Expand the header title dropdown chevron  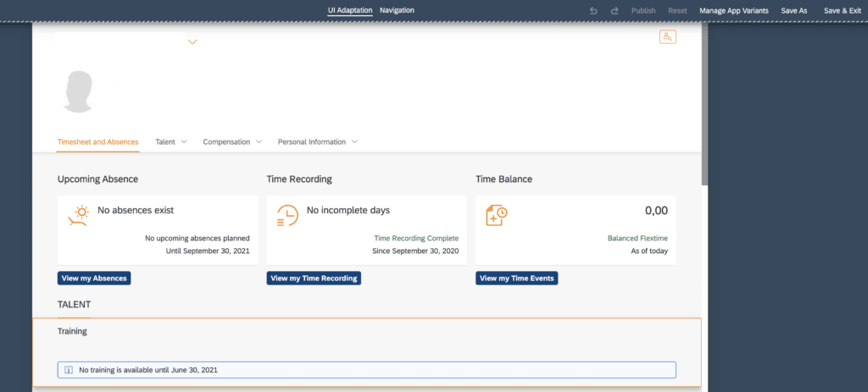point(193,41)
